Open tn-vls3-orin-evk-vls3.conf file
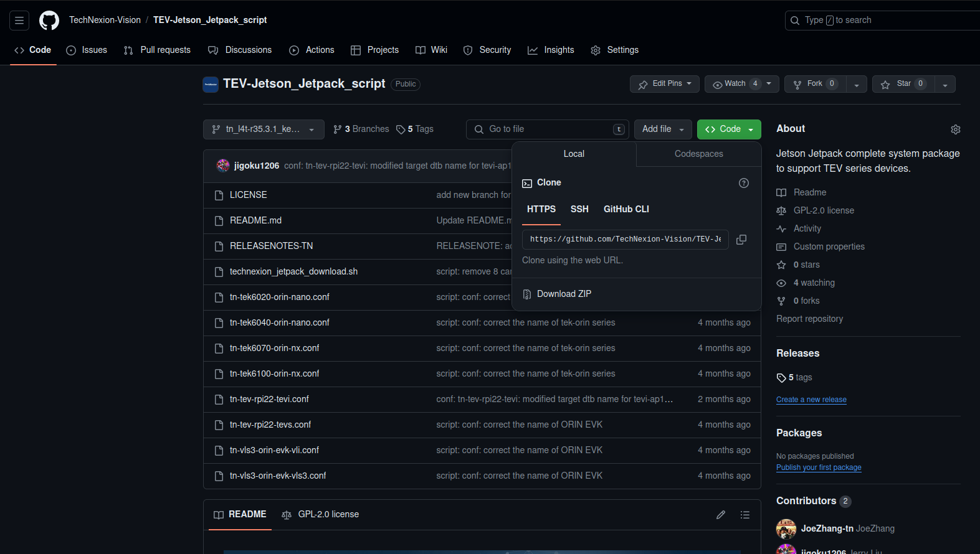 click(278, 476)
